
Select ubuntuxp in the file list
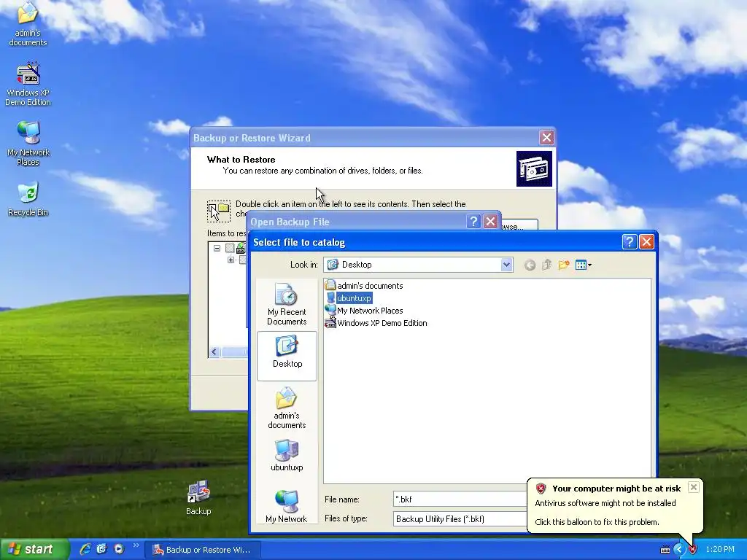pos(349,298)
